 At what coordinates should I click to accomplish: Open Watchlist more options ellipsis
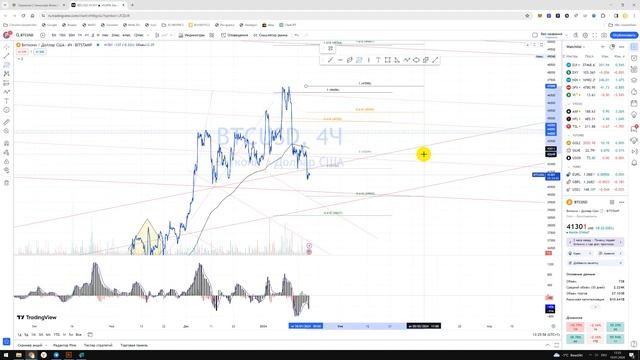(x=622, y=47)
